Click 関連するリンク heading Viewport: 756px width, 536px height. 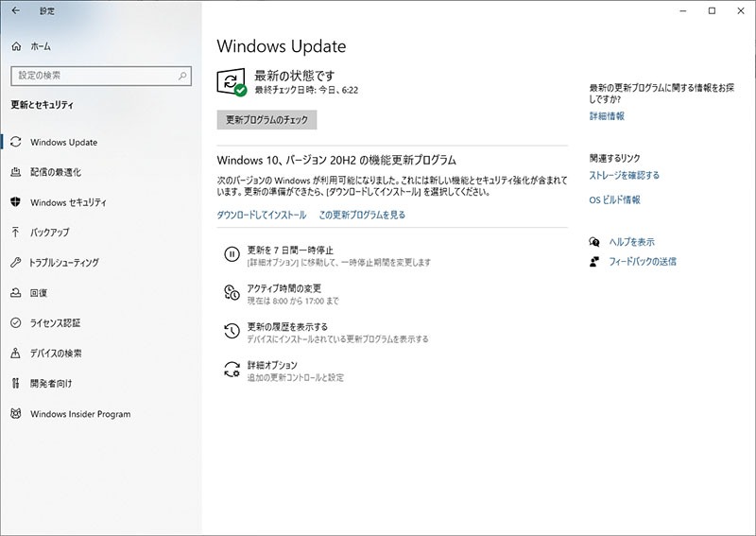pos(615,158)
